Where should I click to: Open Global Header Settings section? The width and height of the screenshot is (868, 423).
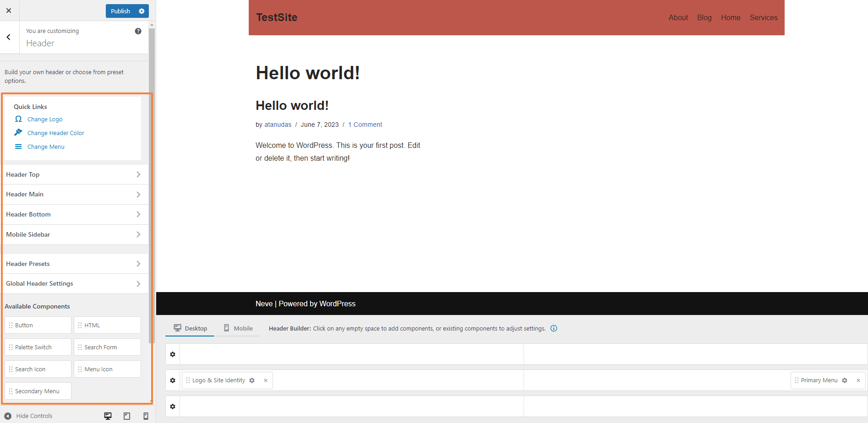click(75, 284)
